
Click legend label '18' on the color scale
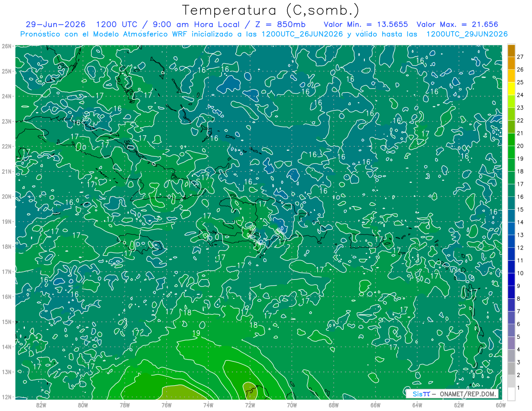[x=520, y=171]
